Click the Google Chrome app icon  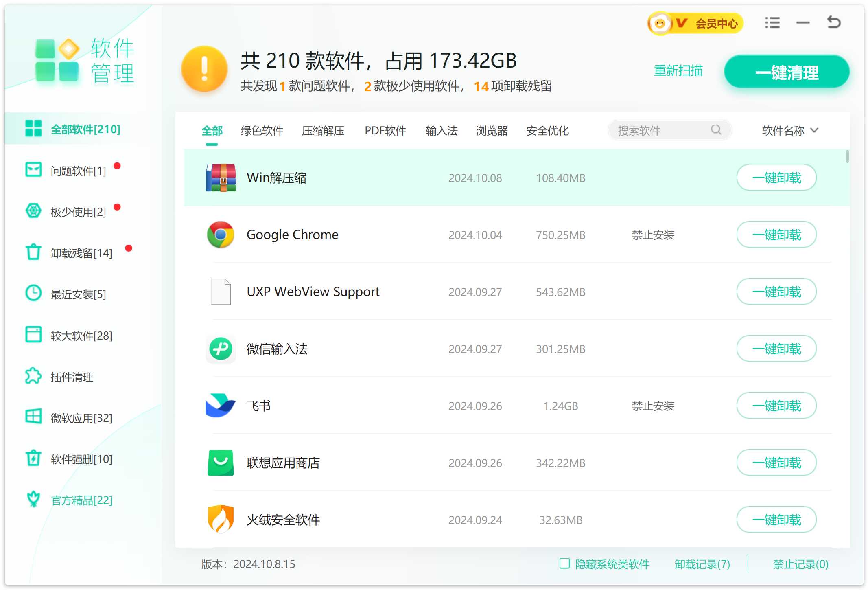tap(221, 235)
